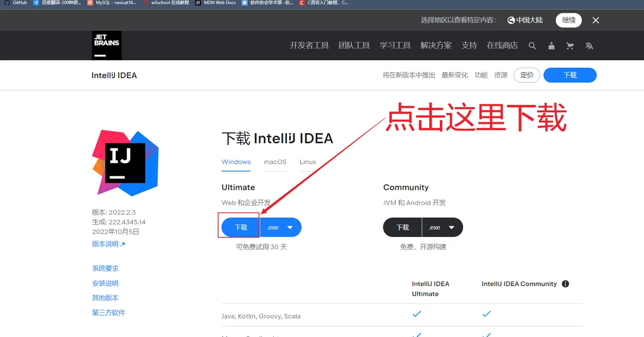This screenshot has width=644, height=337.
Task: Open the site search magnifier icon
Action: (532, 46)
